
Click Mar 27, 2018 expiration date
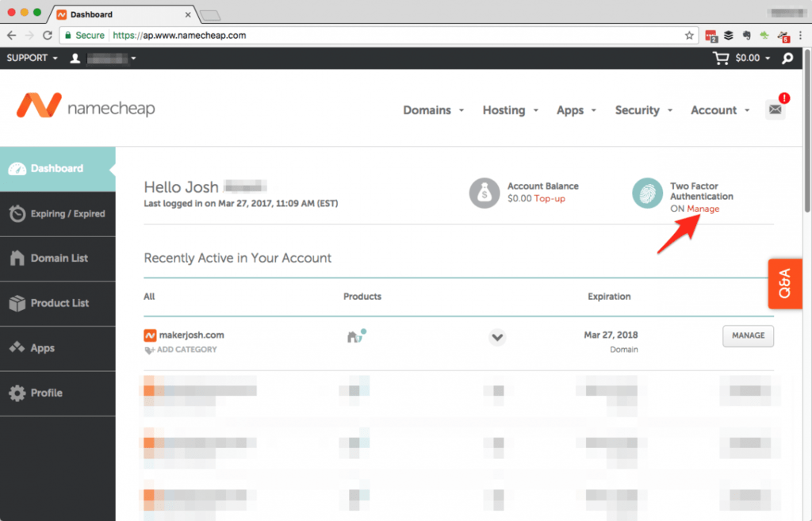pos(611,335)
